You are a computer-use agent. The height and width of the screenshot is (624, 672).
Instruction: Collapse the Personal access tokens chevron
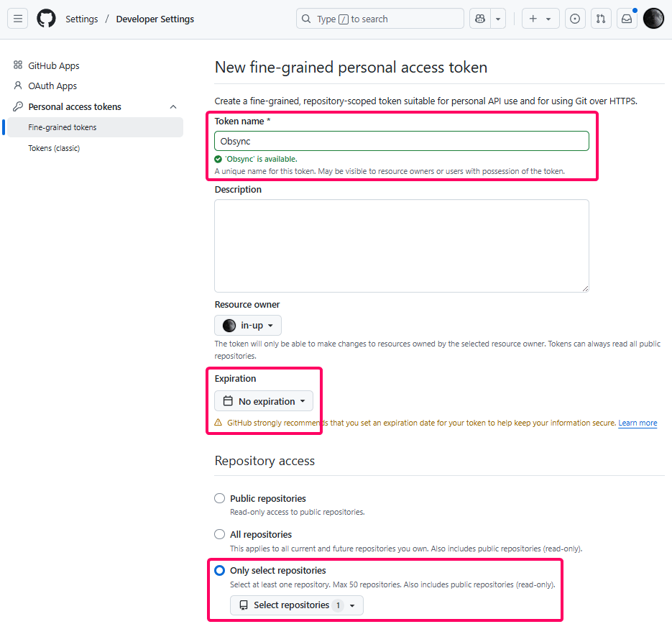[173, 106]
